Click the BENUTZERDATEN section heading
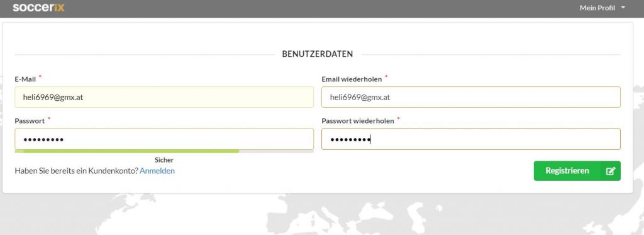This screenshot has height=235, width=644. pyautogui.click(x=318, y=54)
